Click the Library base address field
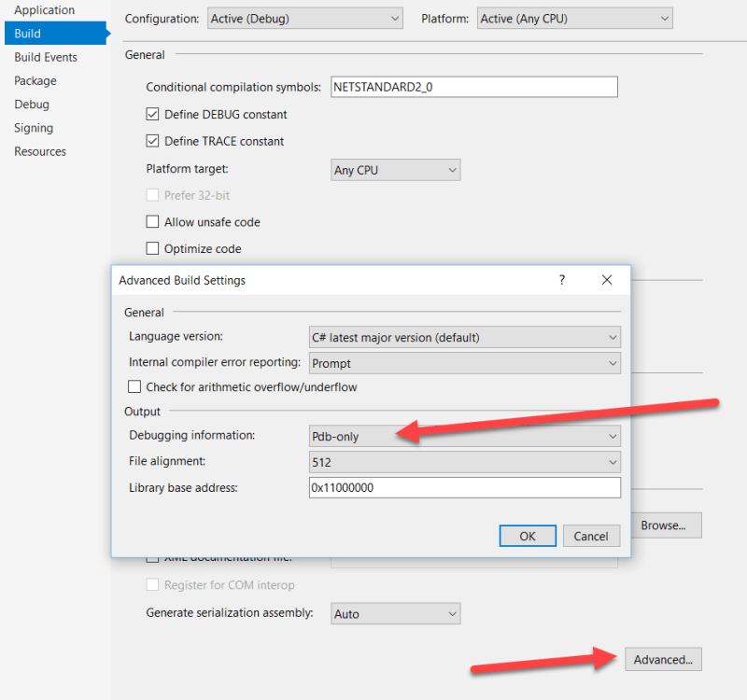The width and height of the screenshot is (747, 700). pos(464,488)
